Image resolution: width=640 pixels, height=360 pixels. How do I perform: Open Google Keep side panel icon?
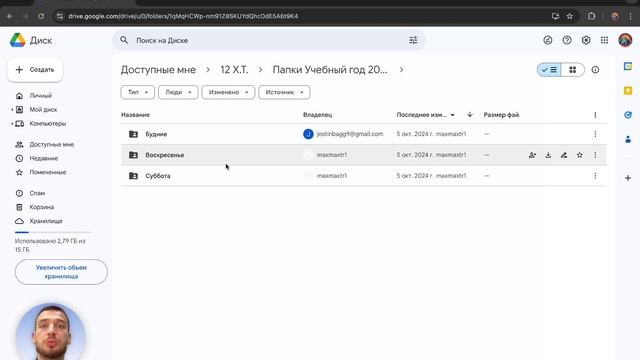click(628, 91)
